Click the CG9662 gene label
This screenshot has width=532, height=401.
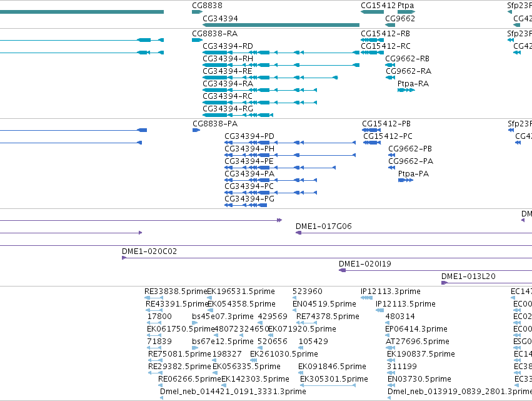(x=400, y=18)
